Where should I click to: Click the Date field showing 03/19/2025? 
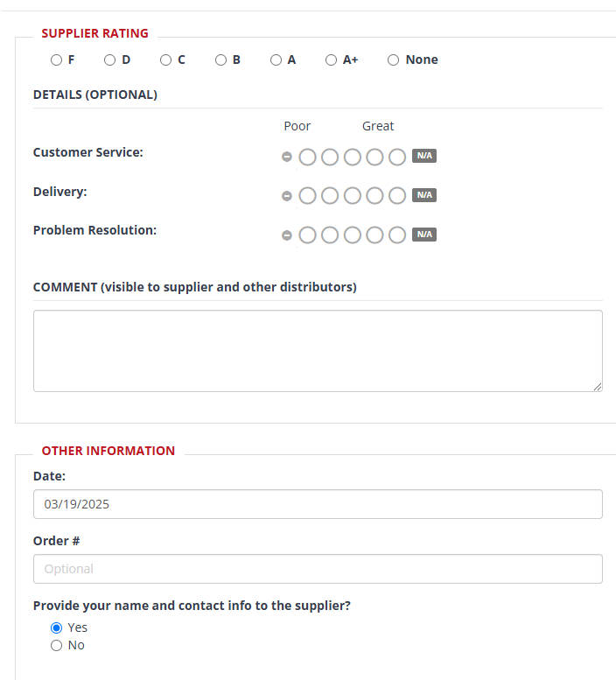318,504
